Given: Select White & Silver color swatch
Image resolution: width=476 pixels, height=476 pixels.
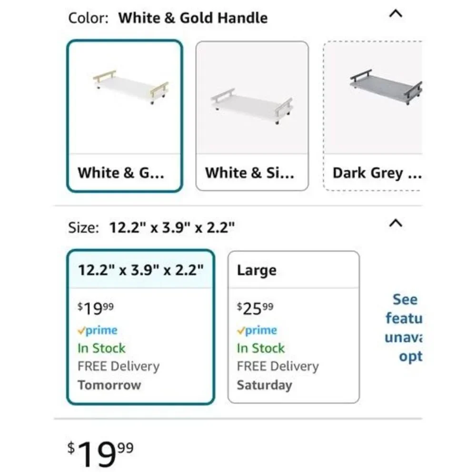Looking at the screenshot, I should 252,116.
